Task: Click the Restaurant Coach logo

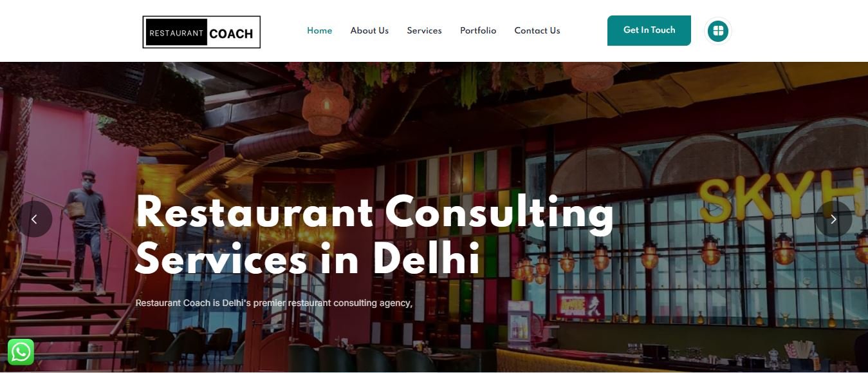Action: pyautogui.click(x=201, y=32)
